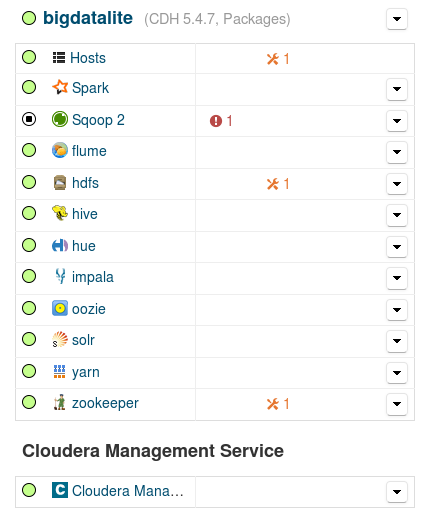Click the red Sqoop 2 health alert

pyautogui.click(x=221, y=121)
